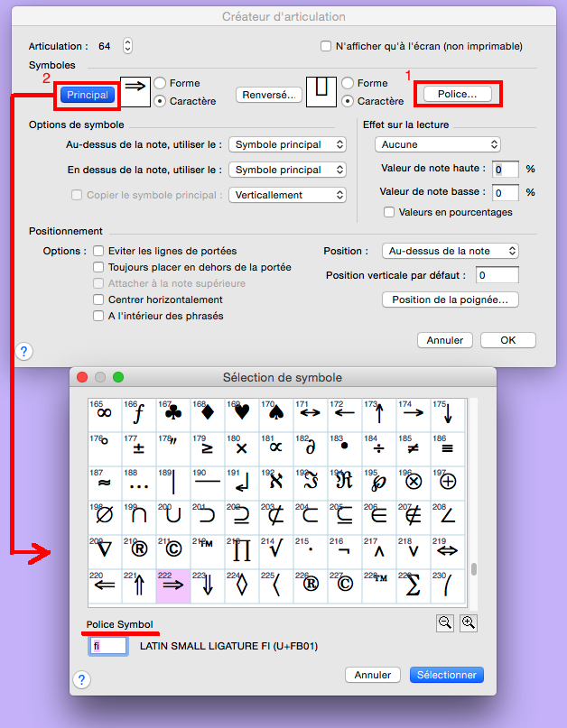Click the Renversé... button
The width and height of the screenshot is (567, 728).
tap(267, 94)
